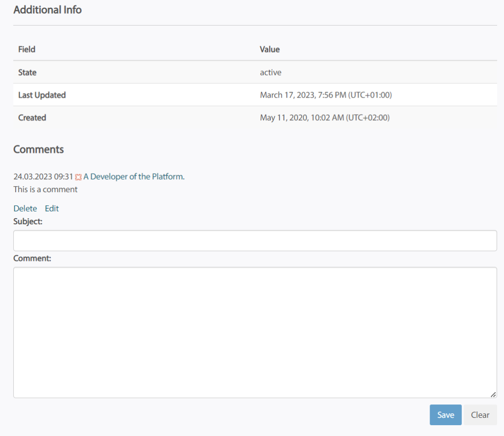Click the 'Comment:' label
The image size is (504, 436).
coord(32,258)
